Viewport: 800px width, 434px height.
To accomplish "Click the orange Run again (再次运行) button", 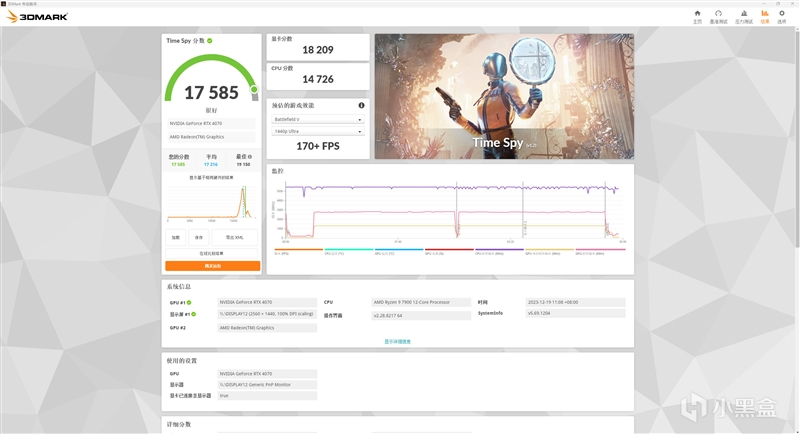I will point(212,266).
